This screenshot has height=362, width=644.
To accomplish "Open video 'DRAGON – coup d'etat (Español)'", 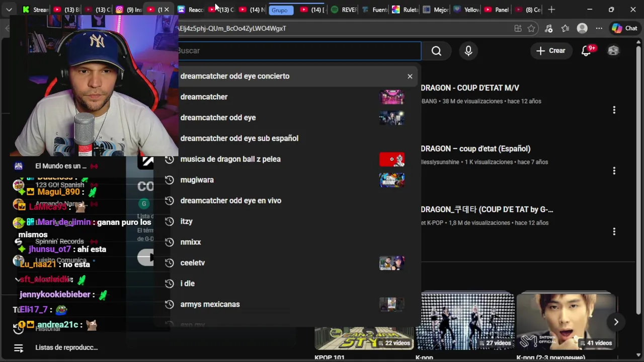I will (475, 149).
